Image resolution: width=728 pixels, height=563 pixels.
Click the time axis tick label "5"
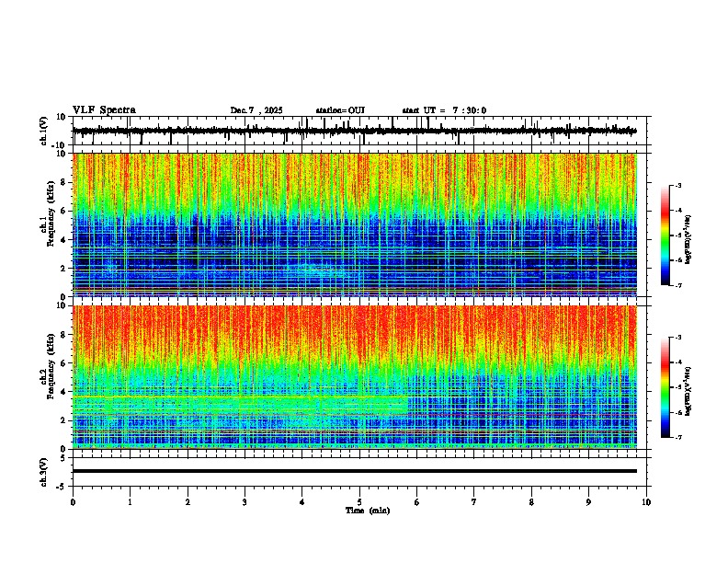coord(359,502)
